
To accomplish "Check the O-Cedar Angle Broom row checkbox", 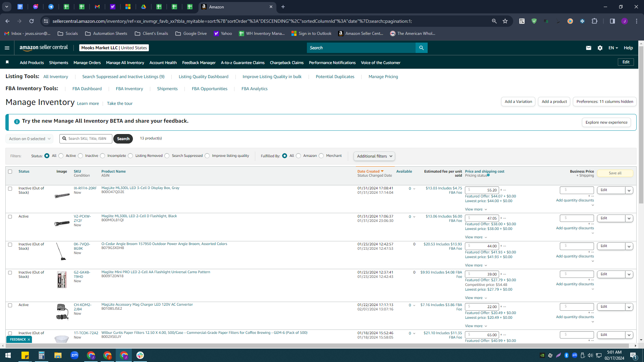I will 10,245.
